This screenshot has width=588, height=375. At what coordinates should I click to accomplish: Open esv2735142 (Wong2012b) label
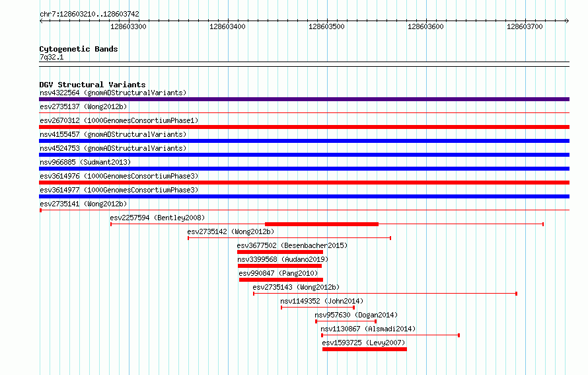pos(231,231)
